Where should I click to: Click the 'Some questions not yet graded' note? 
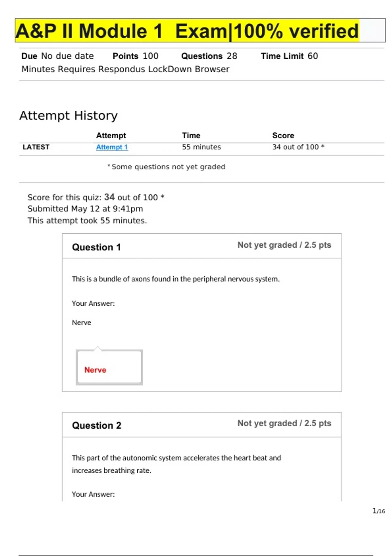click(x=168, y=167)
